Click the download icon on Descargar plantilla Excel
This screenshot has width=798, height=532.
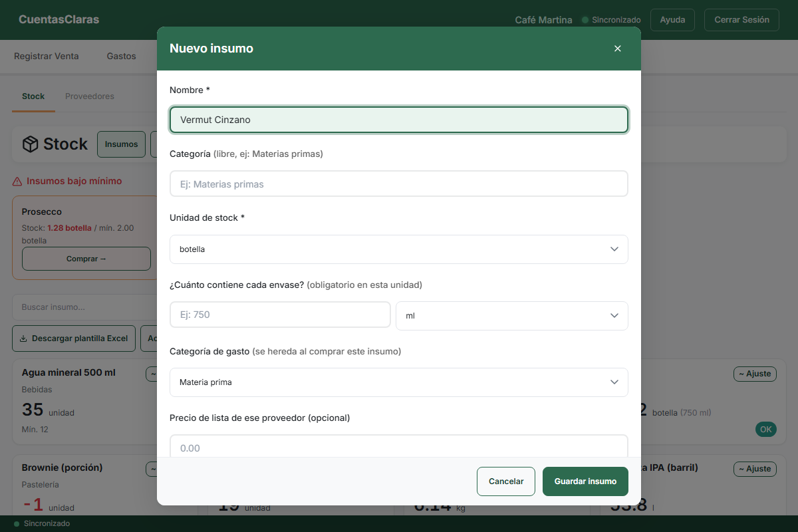pos(23,338)
